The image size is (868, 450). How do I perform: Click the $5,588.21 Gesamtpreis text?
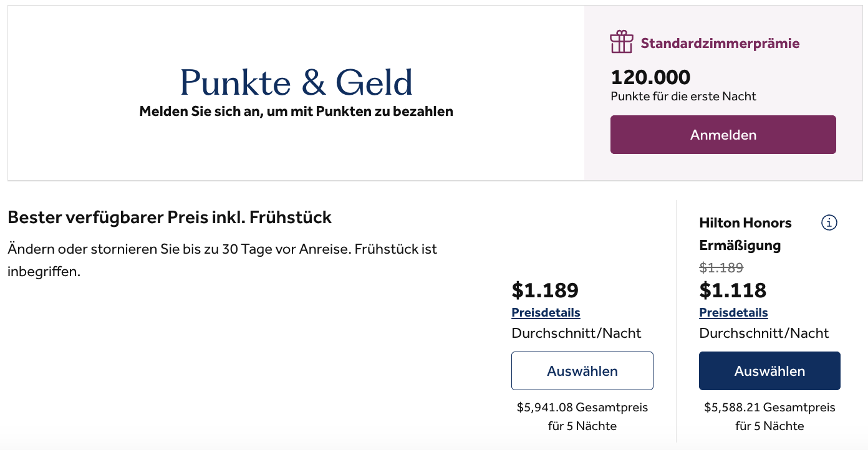pyautogui.click(x=769, y=408)
